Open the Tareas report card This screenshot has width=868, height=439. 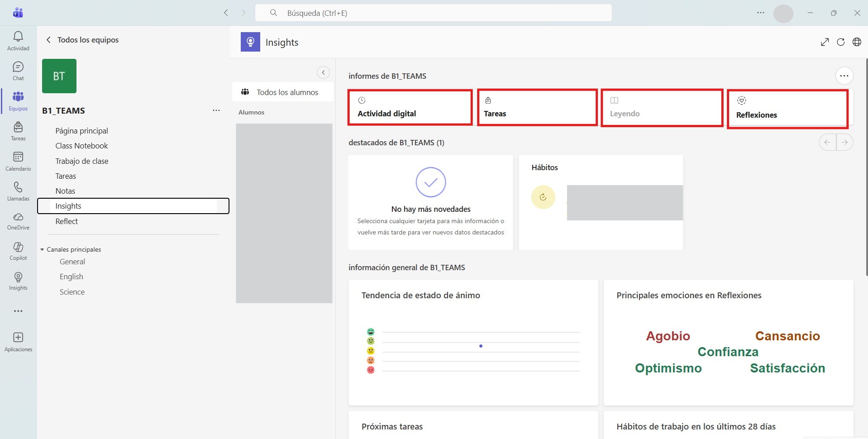coord(538,107)
